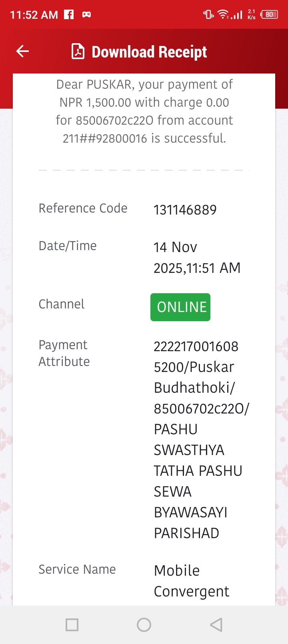This screenshot has height=644, width=288.
Task: Tap the Payment Attribute label
Action: (x=64, y=353)
